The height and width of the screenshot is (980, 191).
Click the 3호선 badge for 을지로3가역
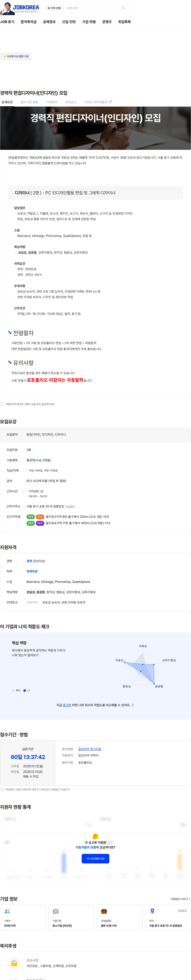pyautogui.click(x=40, y=517)
